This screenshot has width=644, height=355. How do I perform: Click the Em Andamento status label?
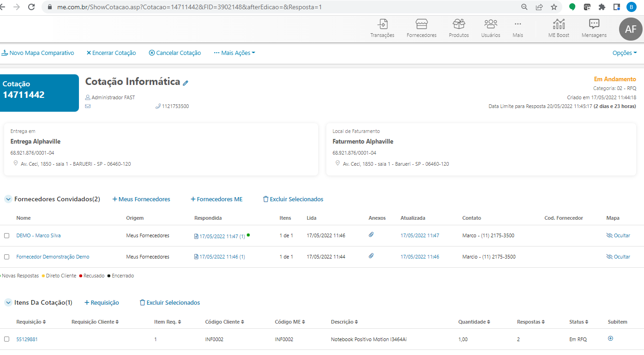coord(615,79)
